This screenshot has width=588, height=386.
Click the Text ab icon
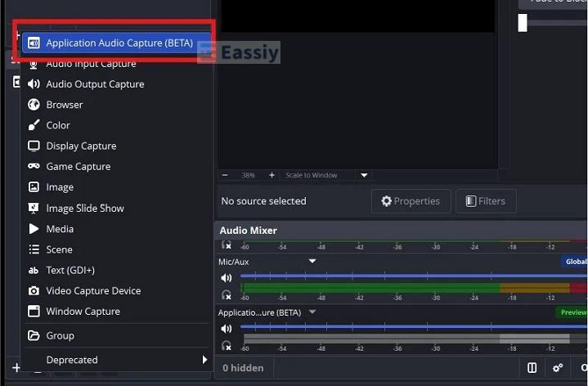pyautogui.click(x=34, y=271)
